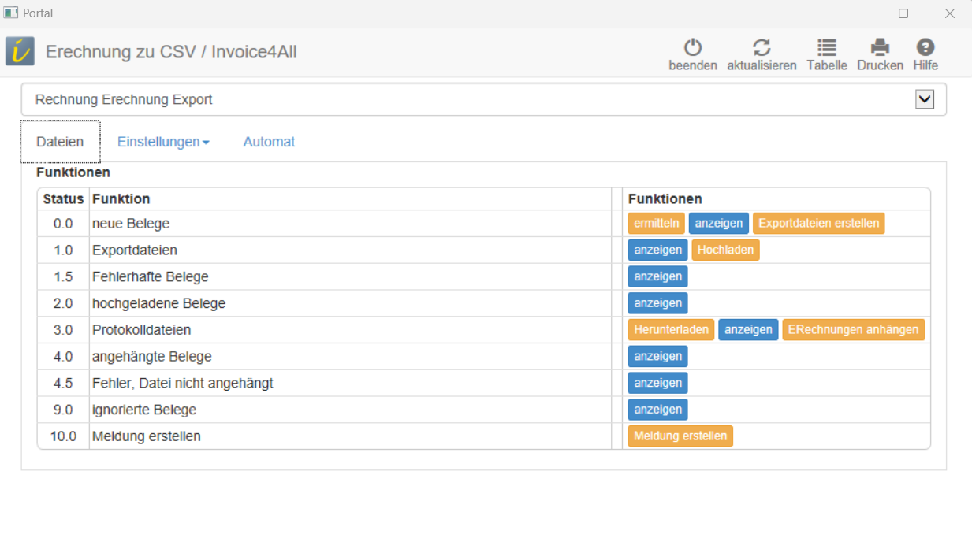Viewport: 972px width, 560px height.
Task: Print using the Drucken icon
Action: pyautogui.click(x=880, y=47)
